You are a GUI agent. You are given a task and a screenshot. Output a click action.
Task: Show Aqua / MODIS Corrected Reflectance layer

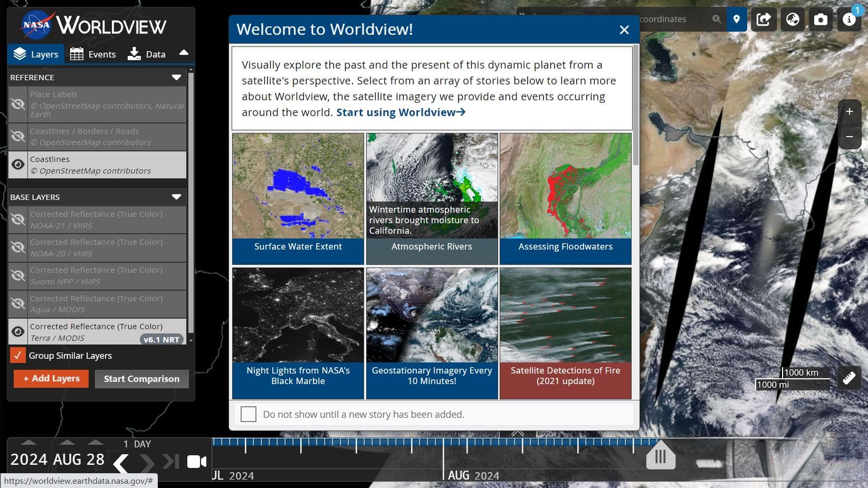18,303
